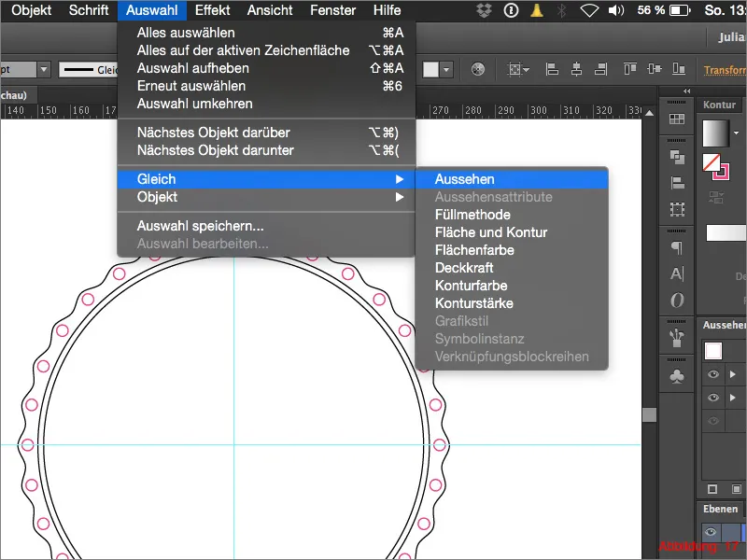Toggle layer visibility eye in Ebenen panel
This screenshot has width=747, height=560.
tap(711, 532)
